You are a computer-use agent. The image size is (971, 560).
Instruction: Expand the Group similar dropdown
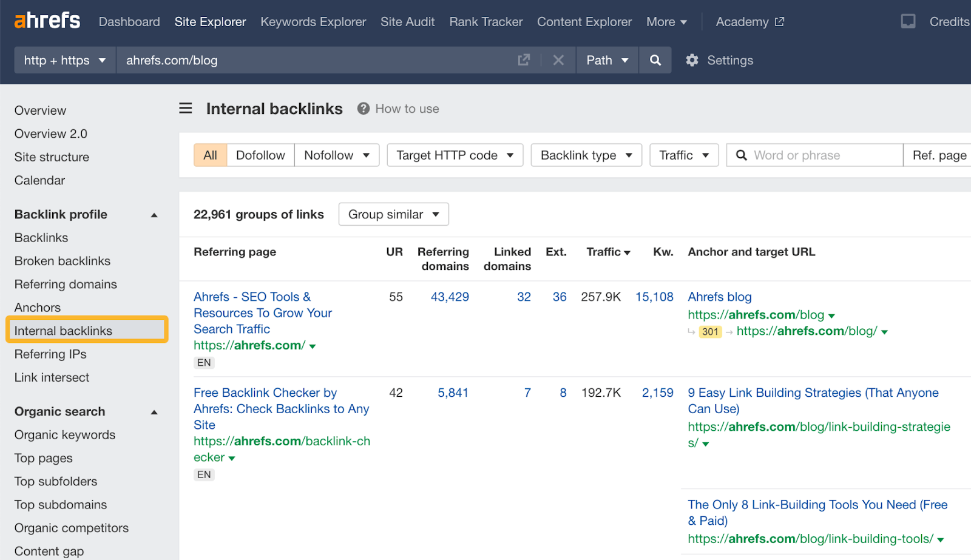pos(393,214)
